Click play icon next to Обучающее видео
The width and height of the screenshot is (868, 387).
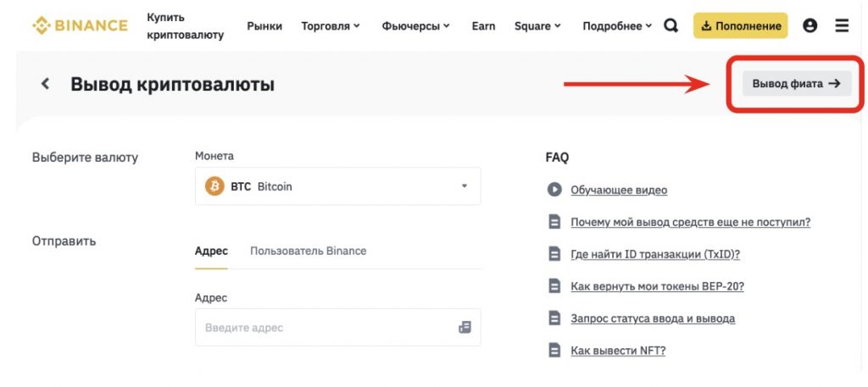(554, 190)
